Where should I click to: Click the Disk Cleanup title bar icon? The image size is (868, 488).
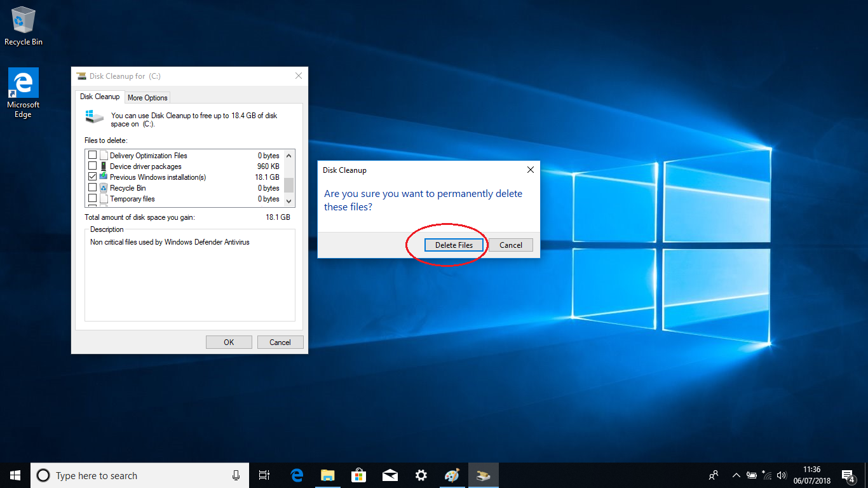[x=81, y=76]
